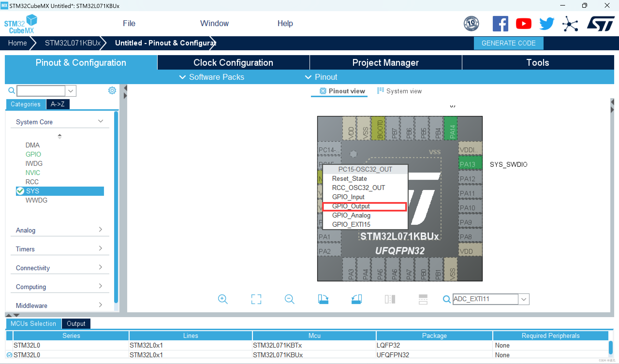Select RCC in System Core list

point(32,182)
